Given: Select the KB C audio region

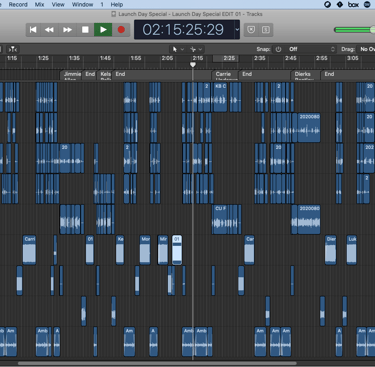Looking at the screenshot, I should point(220,97).
